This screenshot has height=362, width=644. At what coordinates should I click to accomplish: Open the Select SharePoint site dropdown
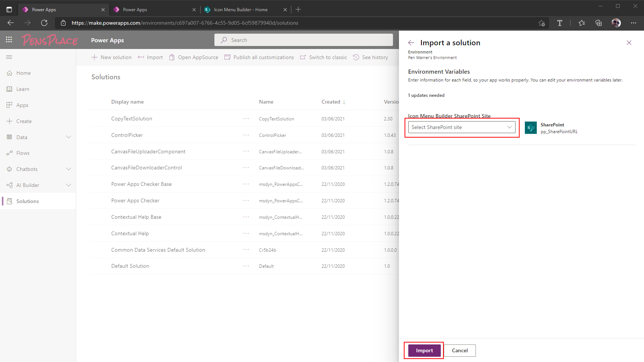coord(461,127)
